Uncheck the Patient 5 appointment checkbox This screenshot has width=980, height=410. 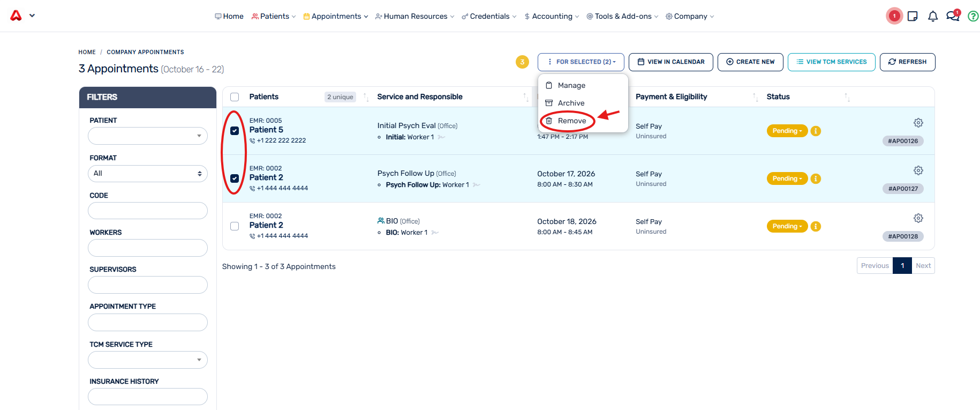pyautogui.click(x=235, y=131)
